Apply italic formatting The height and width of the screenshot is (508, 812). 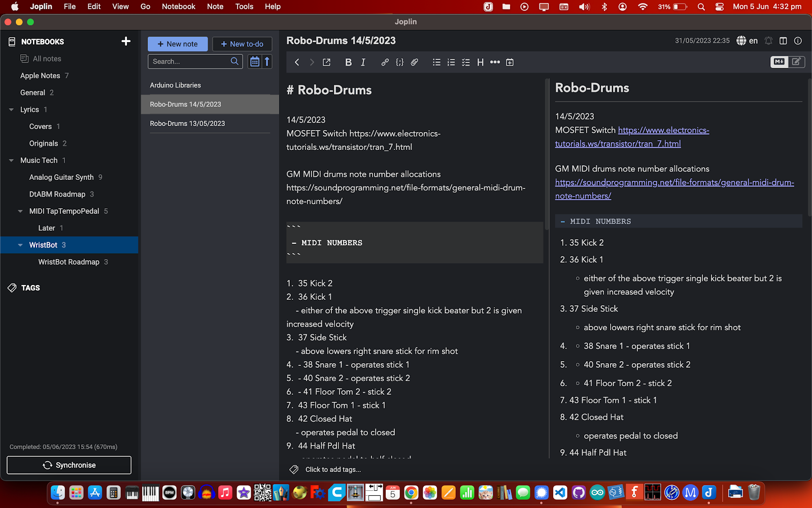point(363,62)
